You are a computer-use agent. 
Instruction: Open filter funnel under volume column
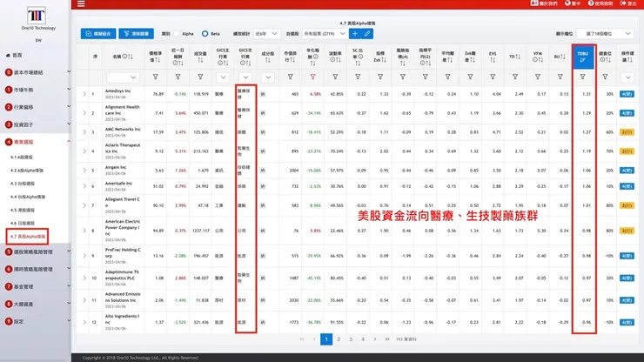(200, 77)
